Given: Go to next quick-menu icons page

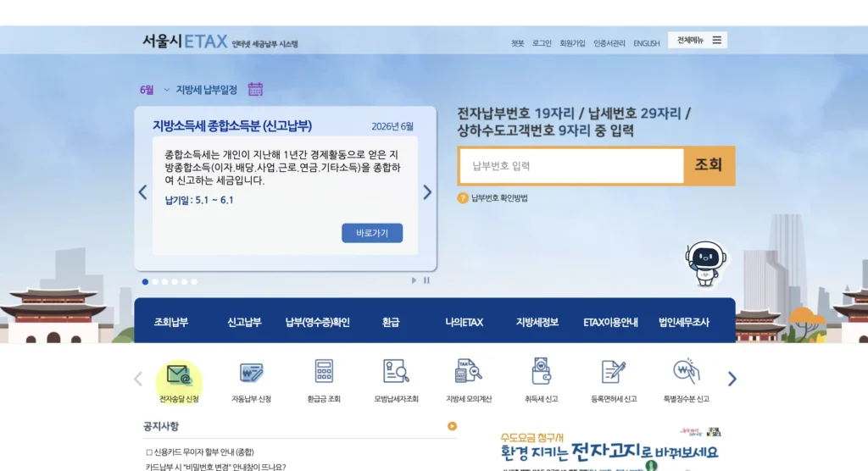Looking at the screenshot, I should 732,379.
